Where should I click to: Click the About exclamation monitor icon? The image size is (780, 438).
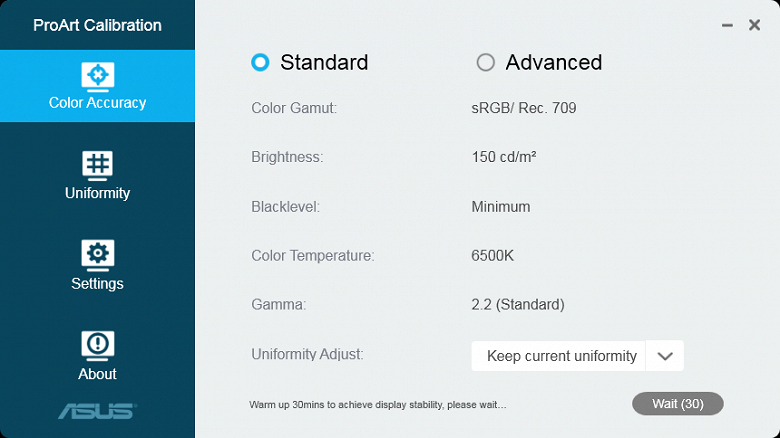click(97, 345)
